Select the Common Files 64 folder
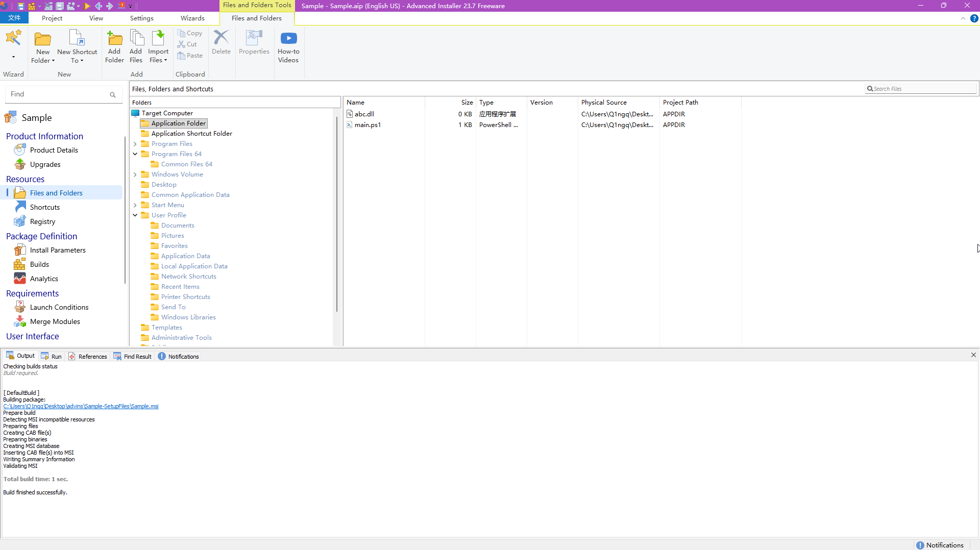This screenshot has width=980, height=550. [186, 164]
